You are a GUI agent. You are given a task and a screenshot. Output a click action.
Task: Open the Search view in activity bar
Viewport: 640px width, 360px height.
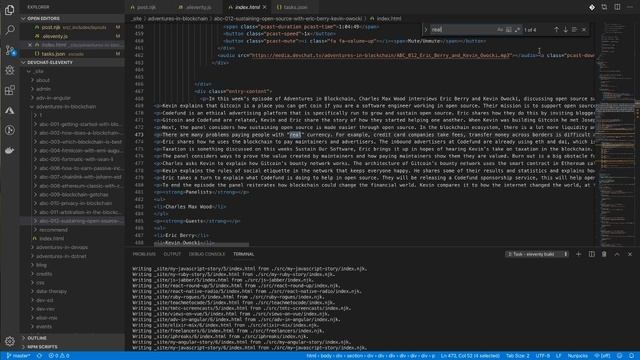[x=10, y=30]
